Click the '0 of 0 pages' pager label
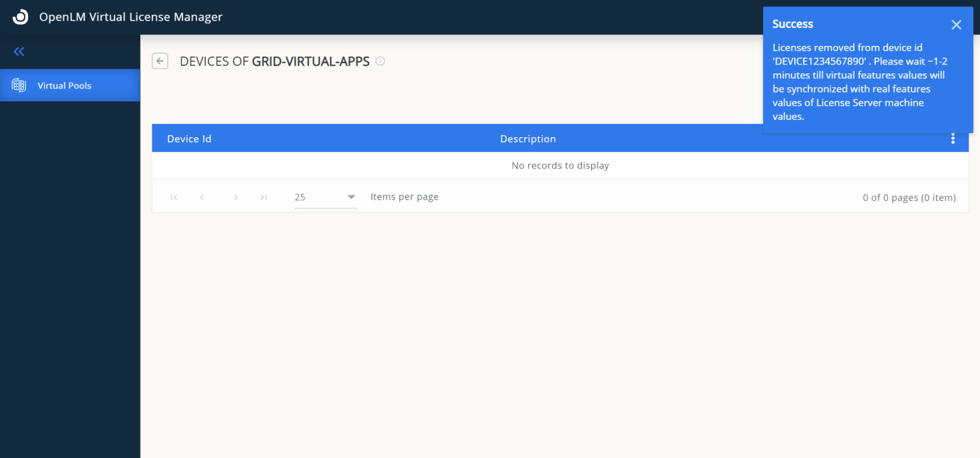The image size is (980, 458). point(909,197)
